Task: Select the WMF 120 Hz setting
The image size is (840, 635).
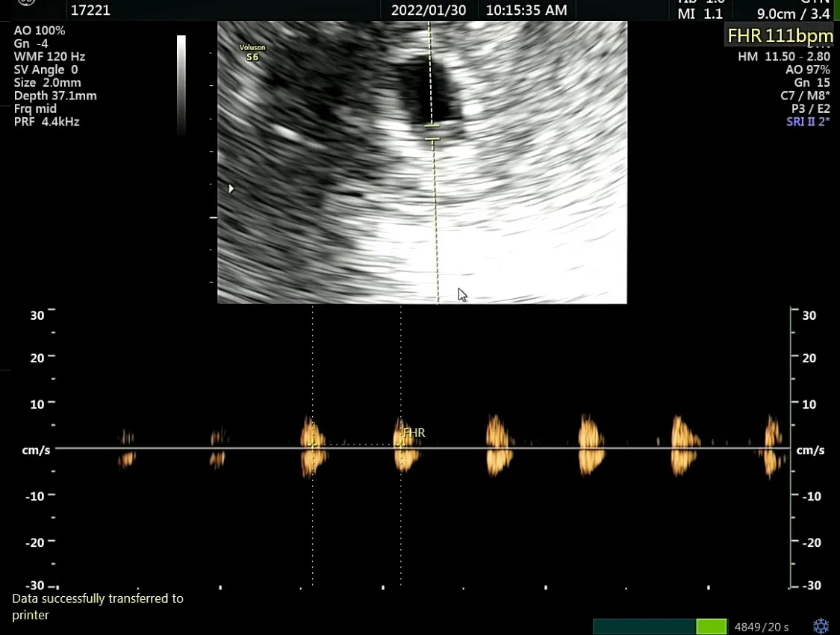Action: tap(49, 56)
